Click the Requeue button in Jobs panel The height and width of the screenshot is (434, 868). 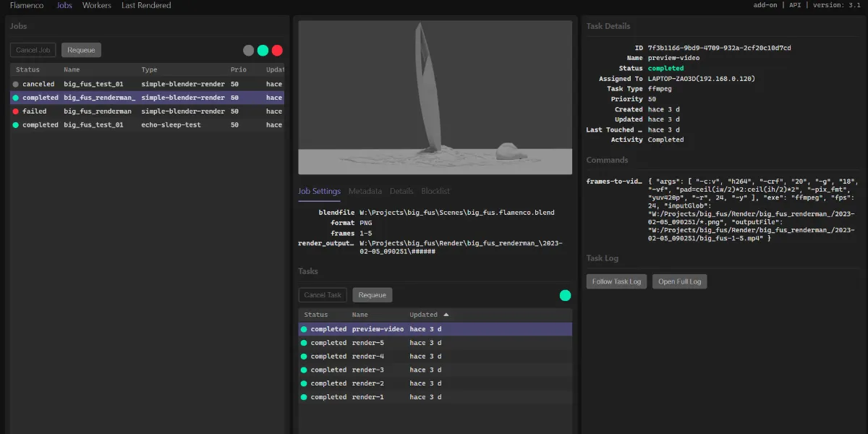coord(82,50)
